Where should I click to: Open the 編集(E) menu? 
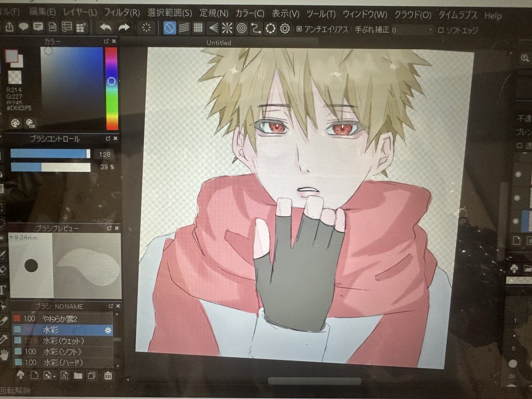click(x=43, y=12)
